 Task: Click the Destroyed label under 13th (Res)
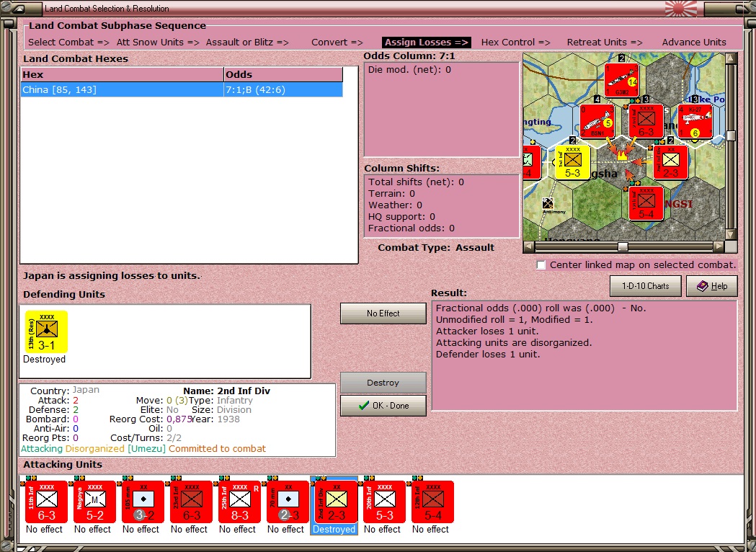click(45, 360)
